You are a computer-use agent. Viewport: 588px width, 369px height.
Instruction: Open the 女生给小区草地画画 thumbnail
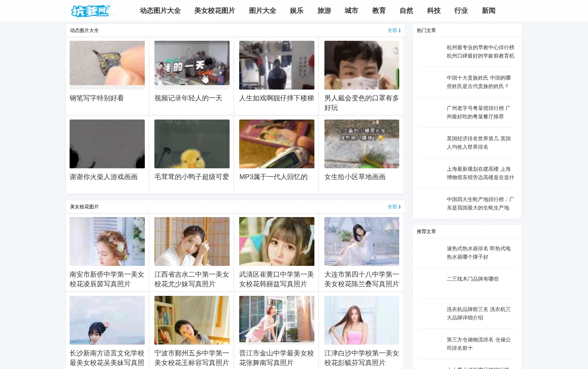pos(362,144)
